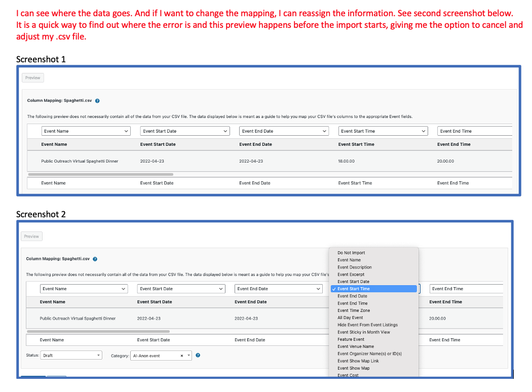Open the Category dropdown showing Al-Anon event

(161, 356)
